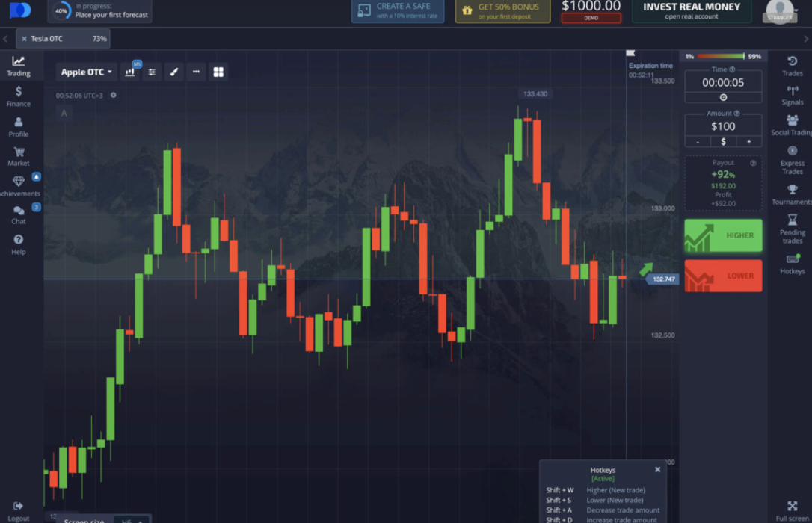
Task: Open the Tournaments trophy icon
Action: tap(792, 194)
